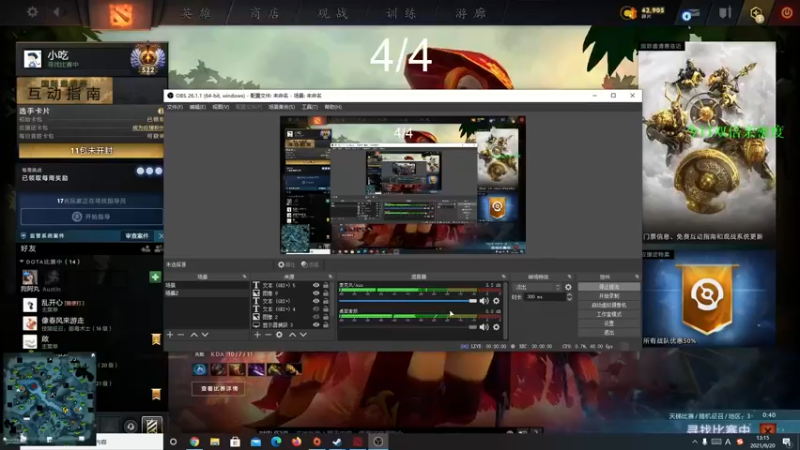Open OBS 视图(V) menu
The width and height of the screenshot is (800, 450).
(220, 107)
